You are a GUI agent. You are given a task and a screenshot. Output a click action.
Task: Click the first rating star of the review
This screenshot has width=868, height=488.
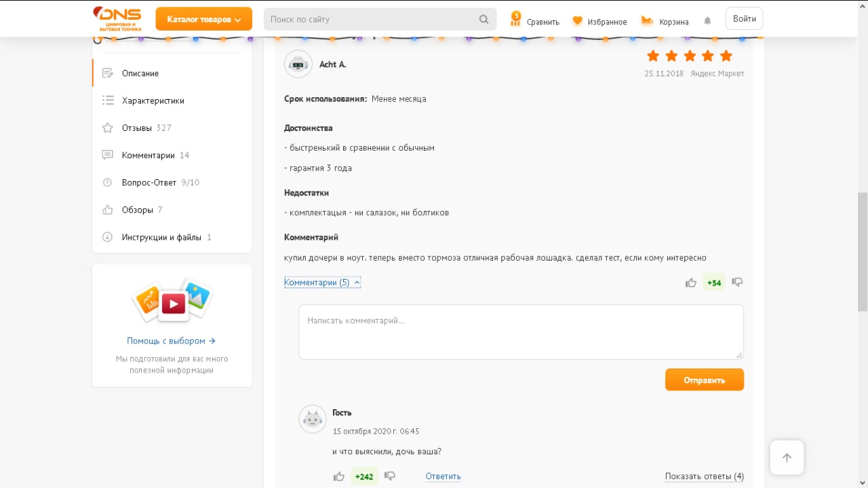653,56
